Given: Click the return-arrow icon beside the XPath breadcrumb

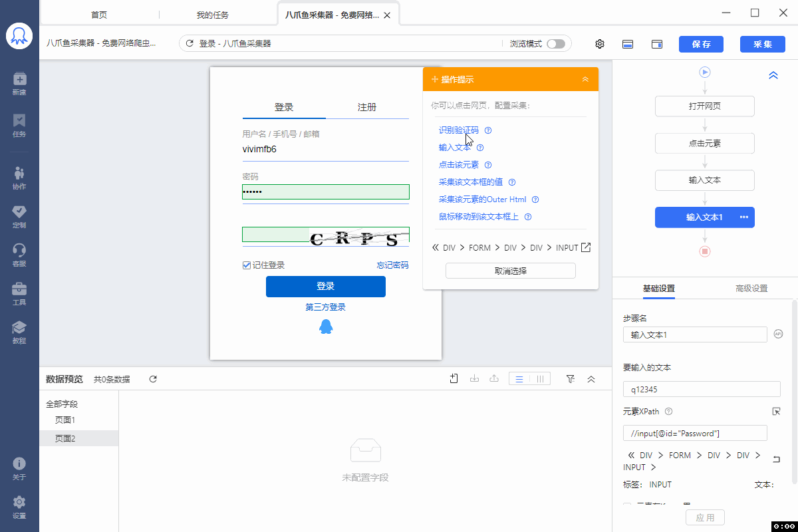Looking at the screenshot, I should 776,460.
